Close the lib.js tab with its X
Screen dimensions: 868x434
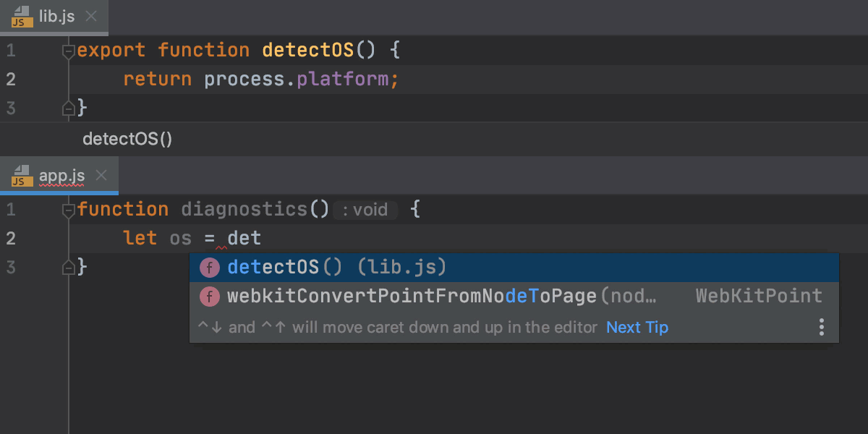tap(90, 17)
